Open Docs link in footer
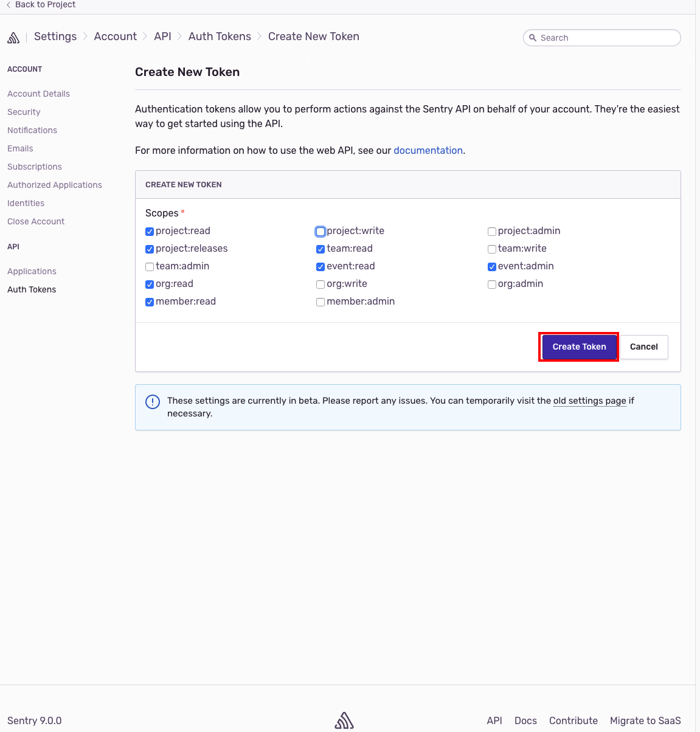Viewport: 700px width, 732px height. click(525, 720)
